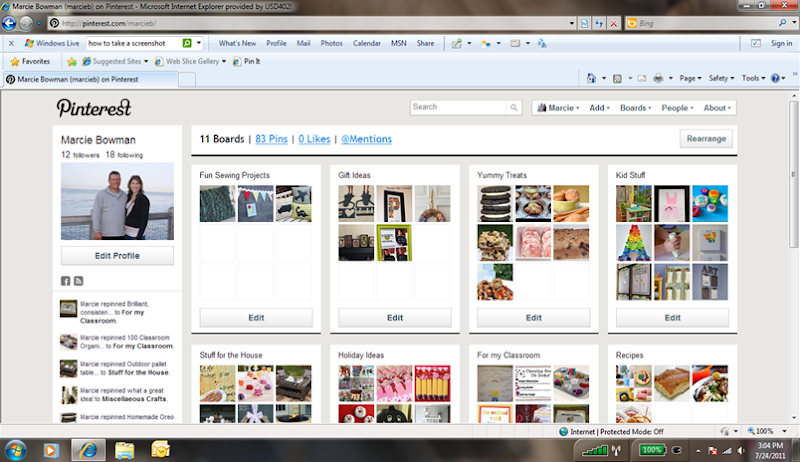Open the Safety menu dropdown
Viewport: 800px width, 462px height.
pos(721,79)
